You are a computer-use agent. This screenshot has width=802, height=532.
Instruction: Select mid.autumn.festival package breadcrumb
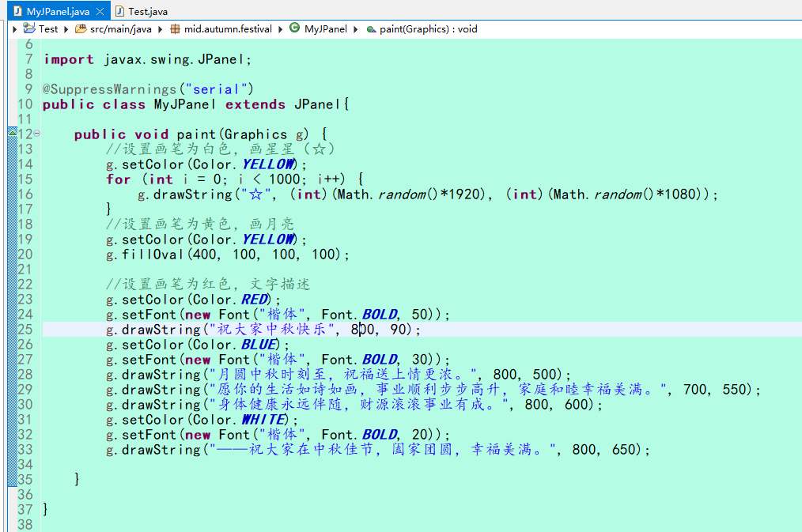tap(228, 29)
